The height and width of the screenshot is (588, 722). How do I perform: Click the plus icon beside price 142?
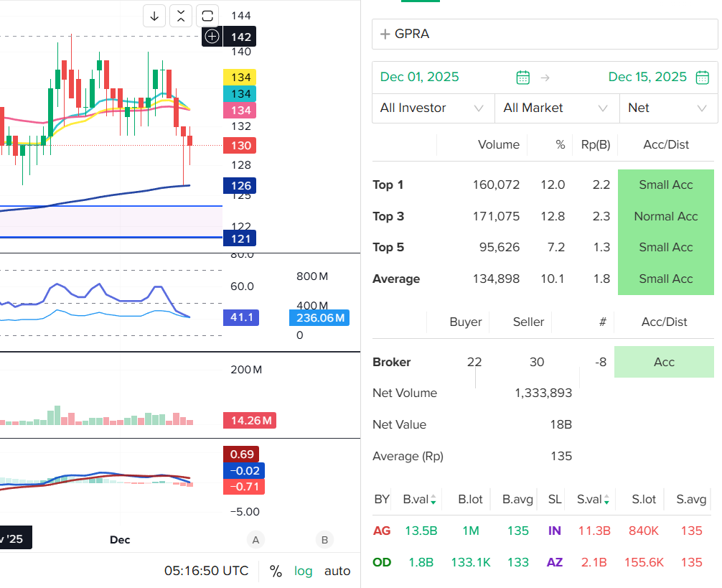[x=212, y=37]
